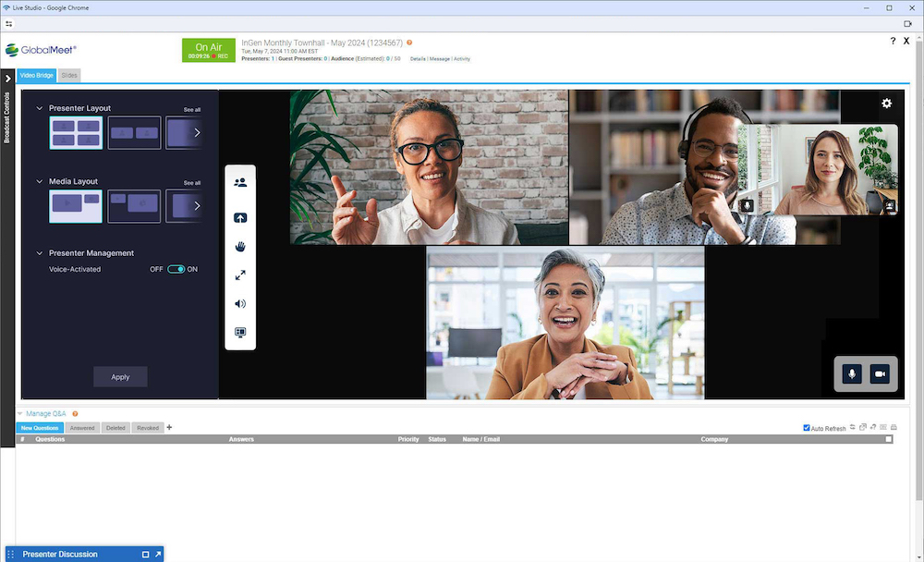
Task: Collapse the Presenter Management section
Action: 40,252
